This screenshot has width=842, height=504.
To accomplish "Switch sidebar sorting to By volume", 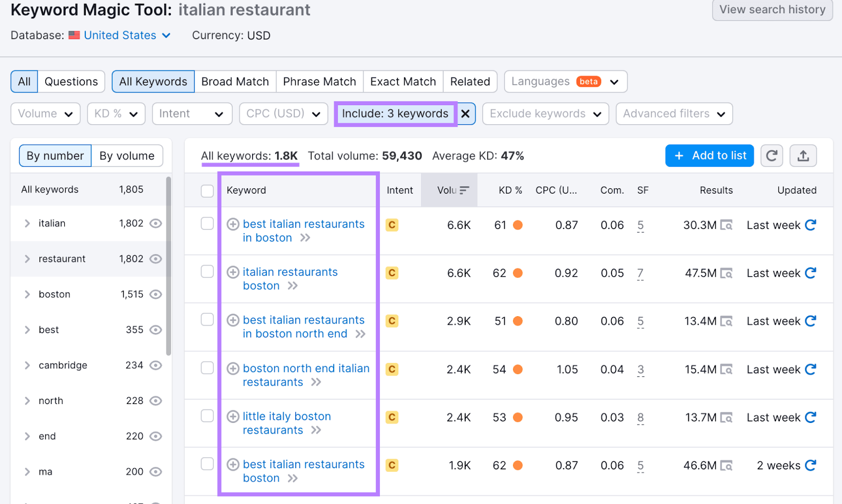I will 126,155.
